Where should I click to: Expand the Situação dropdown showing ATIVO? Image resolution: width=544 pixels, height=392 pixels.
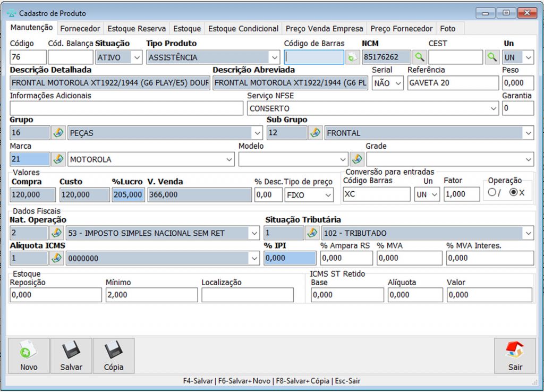(x=137, y=57)
